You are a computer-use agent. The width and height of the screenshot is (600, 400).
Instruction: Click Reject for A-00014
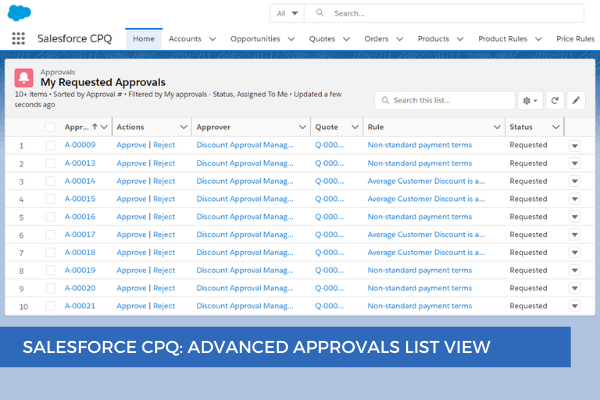[164, 181]
